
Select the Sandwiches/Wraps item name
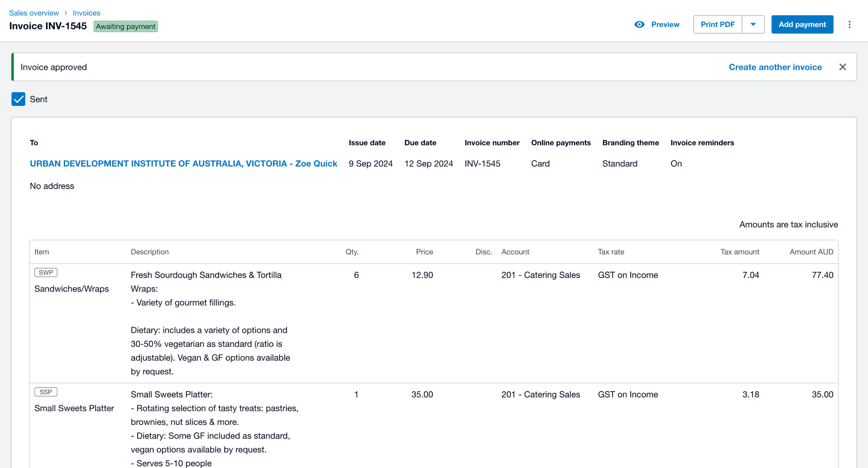point(72,289)
